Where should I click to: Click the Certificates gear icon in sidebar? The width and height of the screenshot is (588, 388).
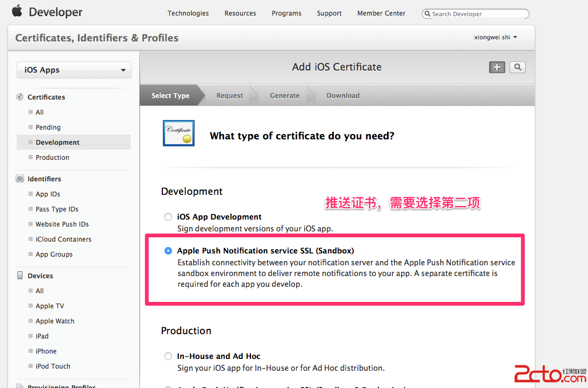point(20,97)
